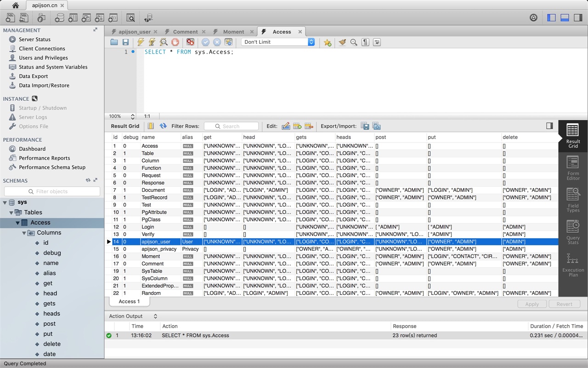Collapse the Tables node
The height and width of the screenshot is (368, 588).
click(x=11, y=213)
